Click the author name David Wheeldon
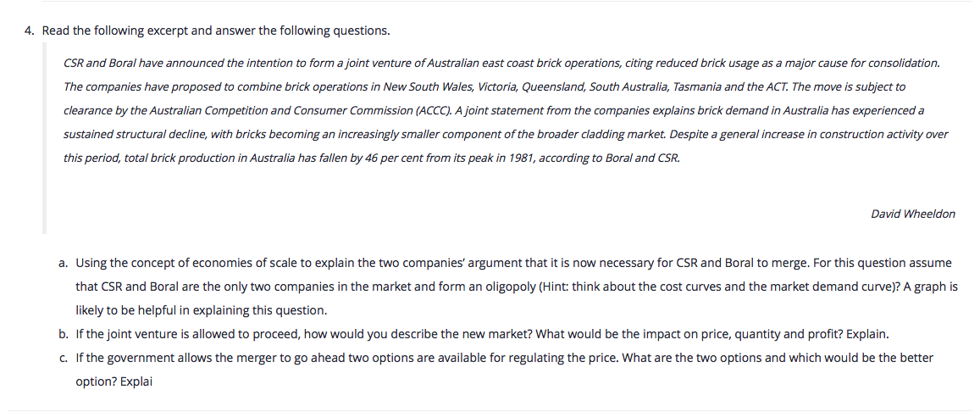The image size is (980, 412). pos(912,214)
